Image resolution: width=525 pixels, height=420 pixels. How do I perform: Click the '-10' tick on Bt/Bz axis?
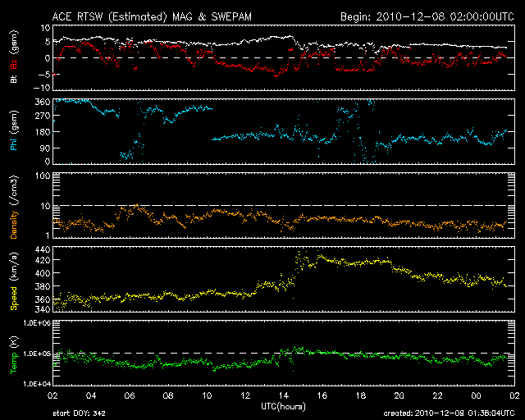click(42, 88)
